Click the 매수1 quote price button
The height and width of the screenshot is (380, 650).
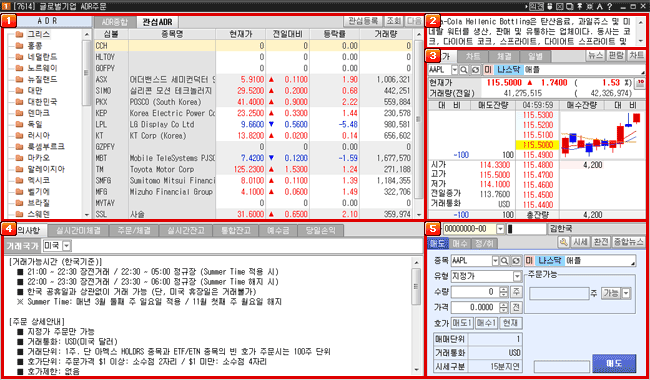486,323
